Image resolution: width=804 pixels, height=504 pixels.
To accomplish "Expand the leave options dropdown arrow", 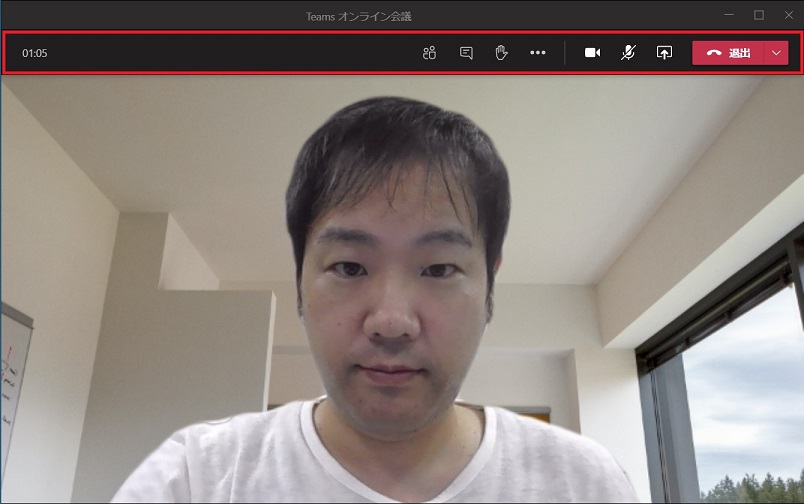I will tap(776, 53).
